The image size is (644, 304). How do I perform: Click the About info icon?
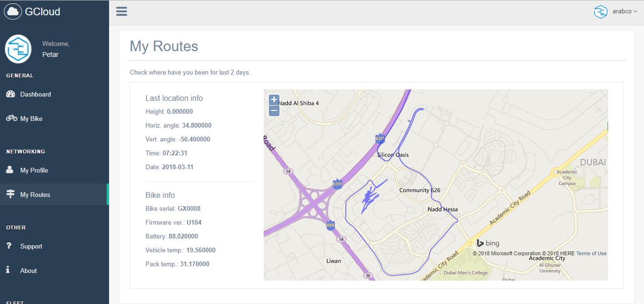(x=8, y=270)
